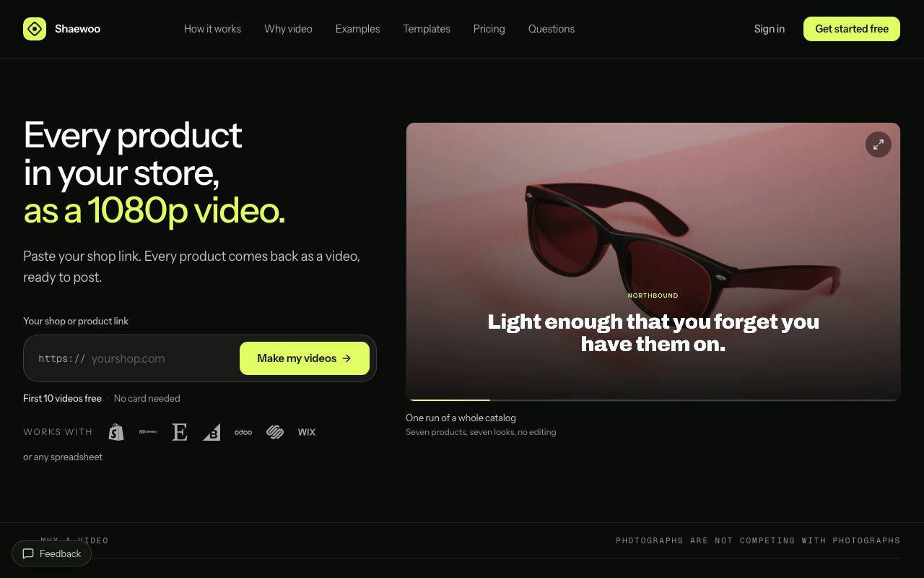
Task: Click the Wix logo
Action: (x=307, y=432)
